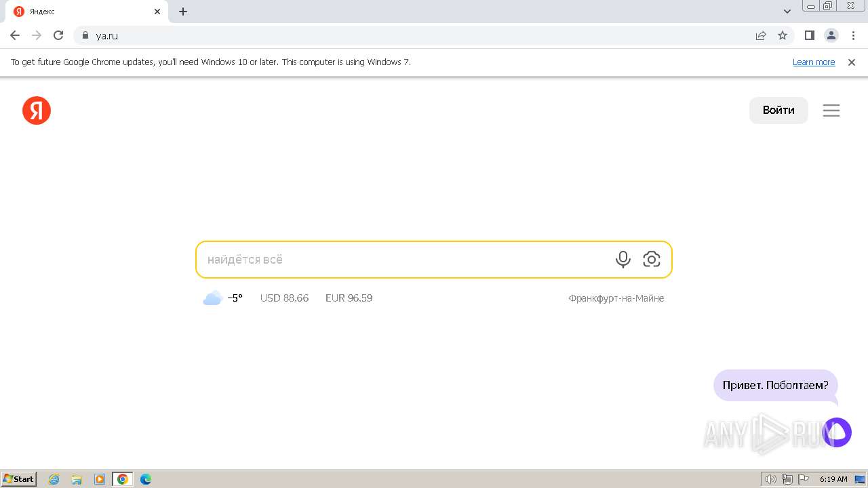Open Франкфурт-на-Майне location link
This screenshot has width=868, height=488.
616,298
